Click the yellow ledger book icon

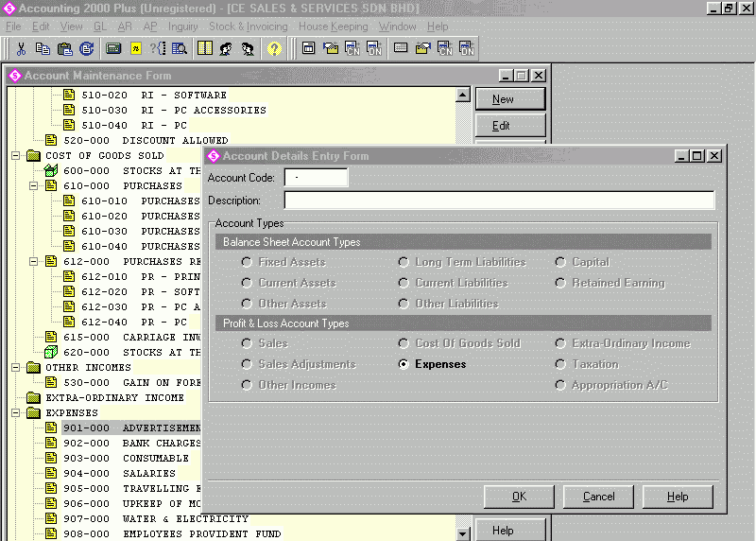click(205, 49)
